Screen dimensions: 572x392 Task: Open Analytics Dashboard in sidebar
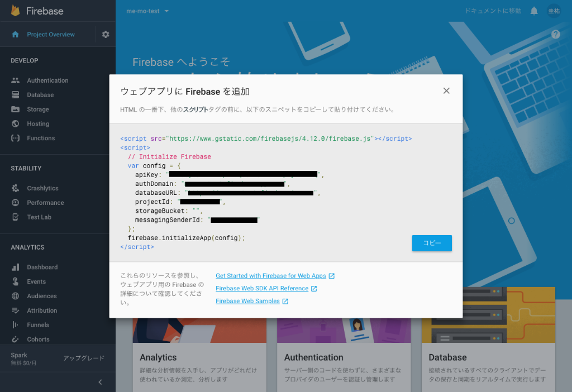42,267
